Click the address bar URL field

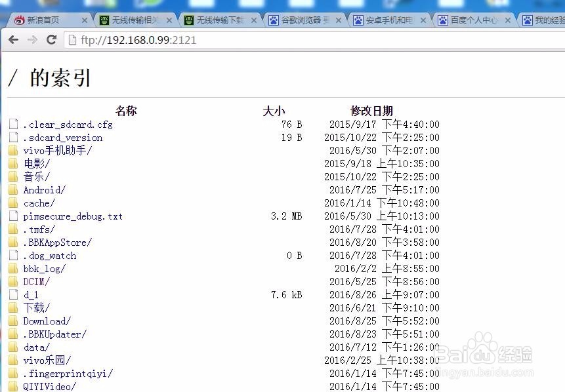[197, 40]
